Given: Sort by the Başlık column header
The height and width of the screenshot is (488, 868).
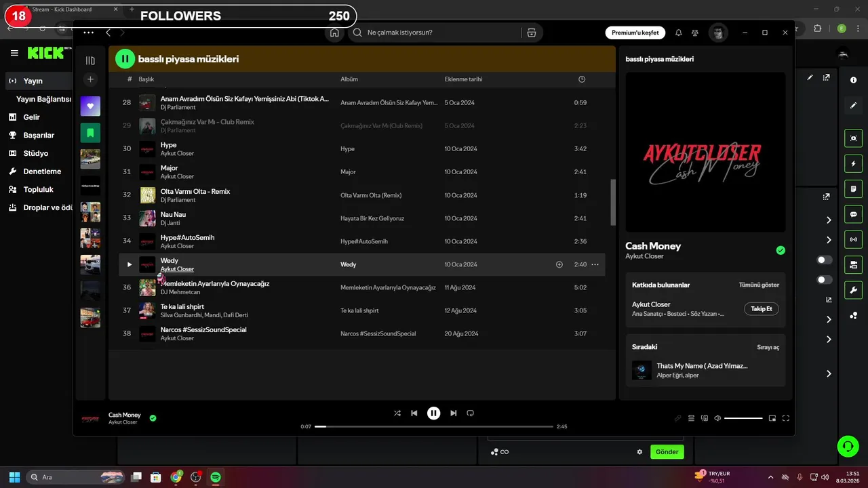Looking at the screenshot, I should click(x=146, y=79).
